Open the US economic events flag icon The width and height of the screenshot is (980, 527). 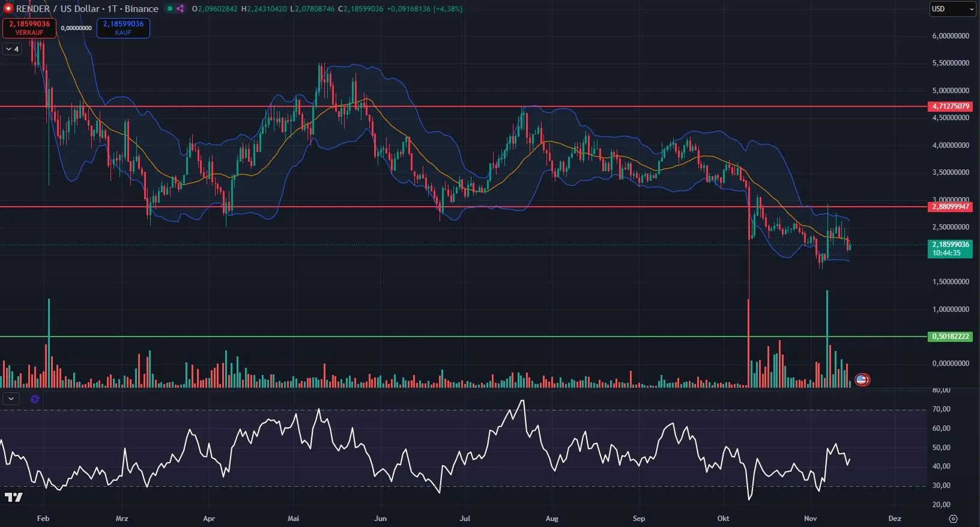pyautogui.click(x=862, y=379)
